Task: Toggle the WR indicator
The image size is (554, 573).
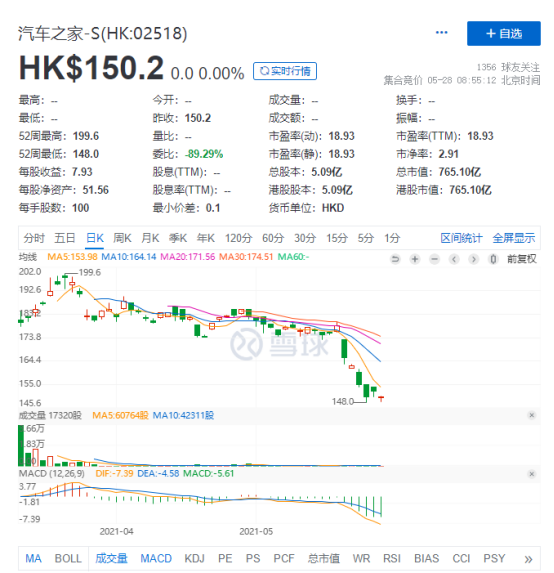Action: click(361, 558)
